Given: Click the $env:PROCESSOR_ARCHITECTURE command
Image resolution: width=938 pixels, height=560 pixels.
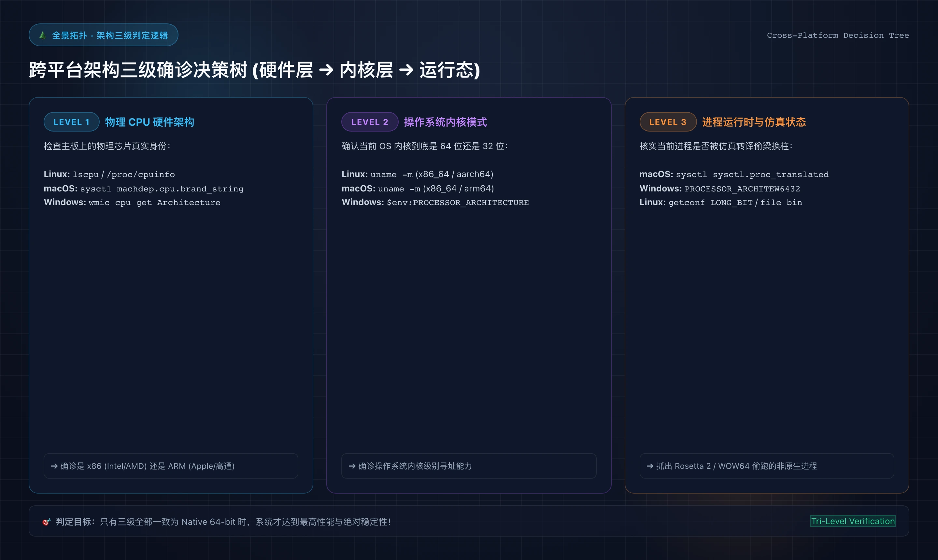Looking at the screenshot, I should [x=458, y=203].
